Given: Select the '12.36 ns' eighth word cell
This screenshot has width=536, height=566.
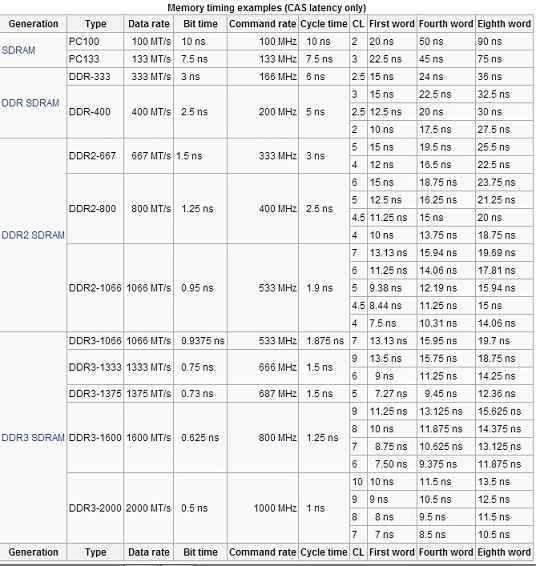Looking at the screenshot, I should (504, 393).
